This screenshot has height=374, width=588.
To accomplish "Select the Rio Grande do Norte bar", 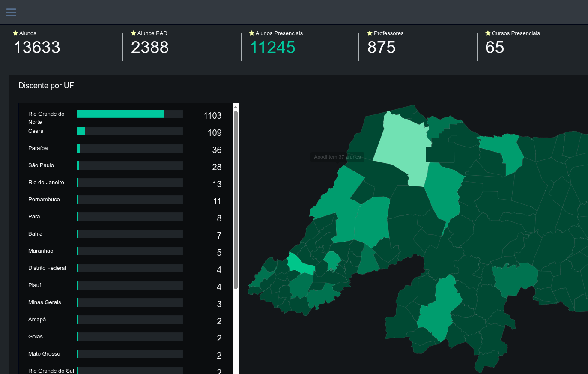I will click(x=120, y=114).
